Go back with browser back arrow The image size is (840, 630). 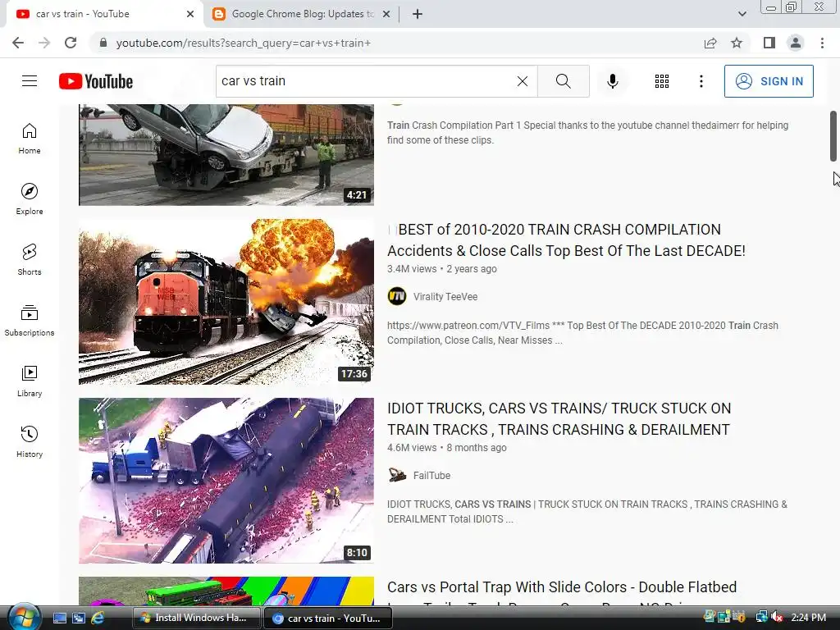(18, 43)
